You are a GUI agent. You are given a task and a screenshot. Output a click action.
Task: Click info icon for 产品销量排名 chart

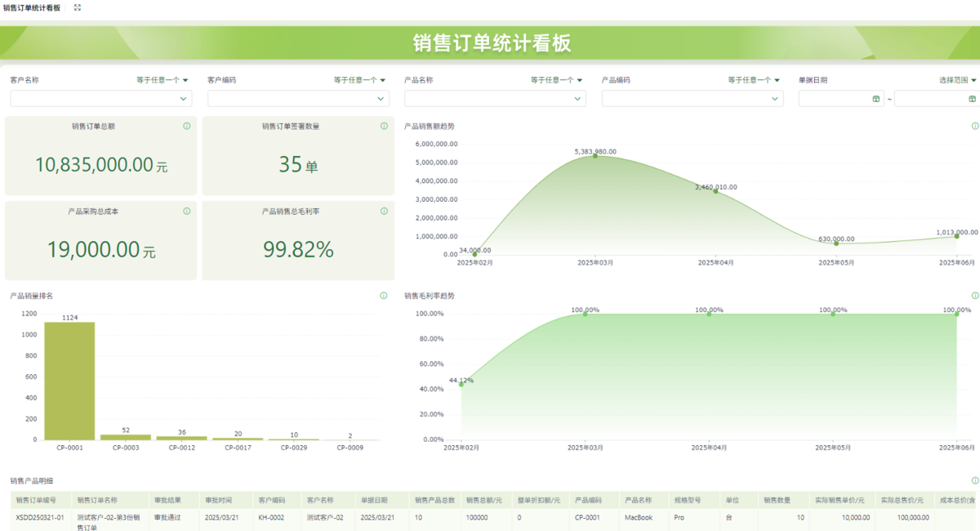(384, 296)
